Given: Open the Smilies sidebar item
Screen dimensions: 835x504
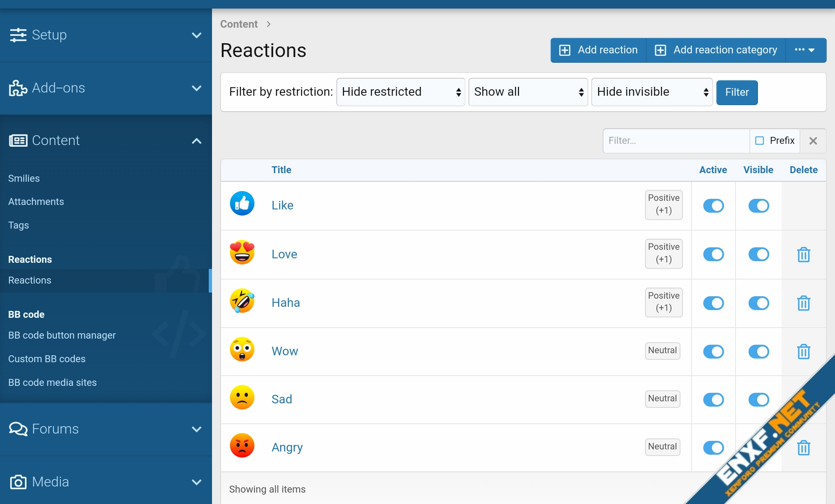Looking at the screenshot, I should click(x=24, y=178).
